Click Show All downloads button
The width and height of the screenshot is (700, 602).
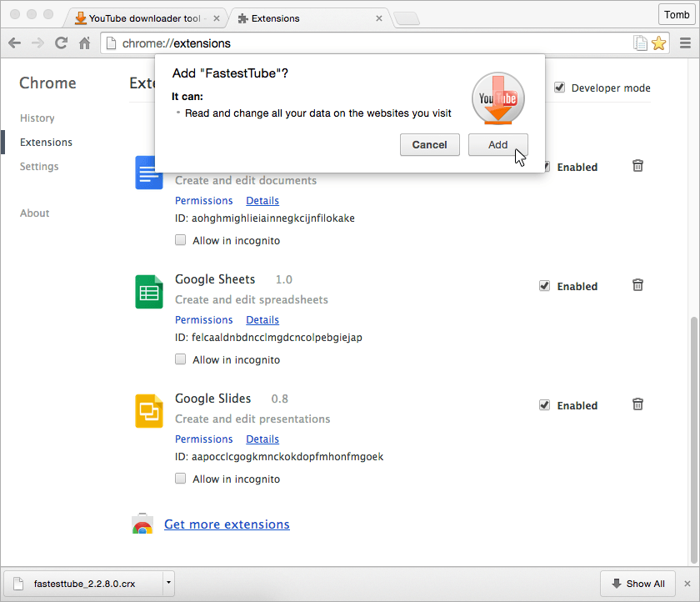(637, 584)
